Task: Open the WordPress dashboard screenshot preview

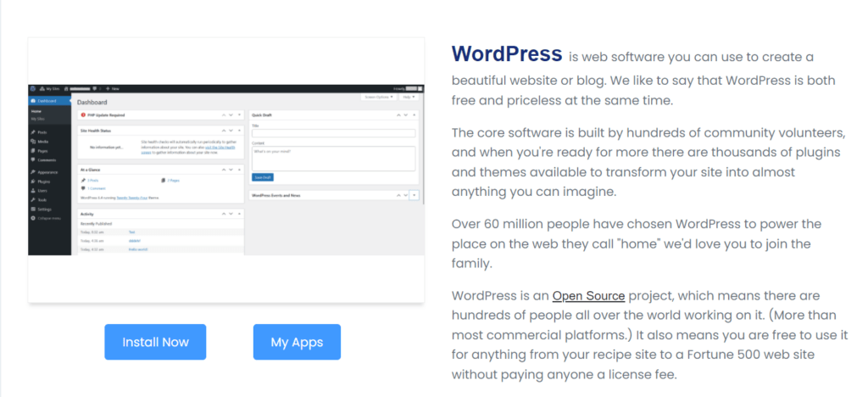Action: 225,170
